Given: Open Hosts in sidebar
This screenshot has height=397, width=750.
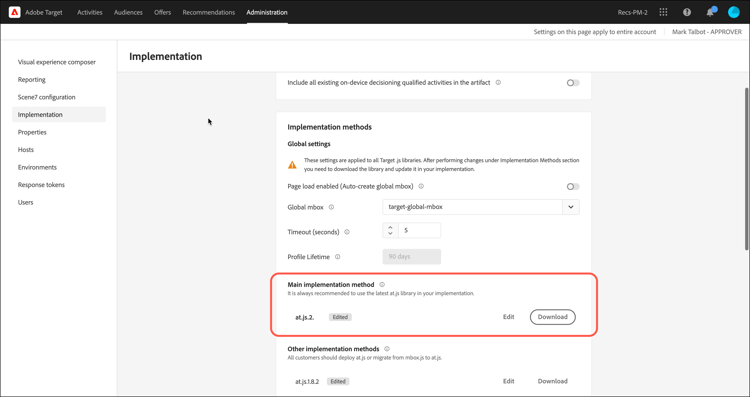Looking at the screenshot, I should [x=26, y=150].
